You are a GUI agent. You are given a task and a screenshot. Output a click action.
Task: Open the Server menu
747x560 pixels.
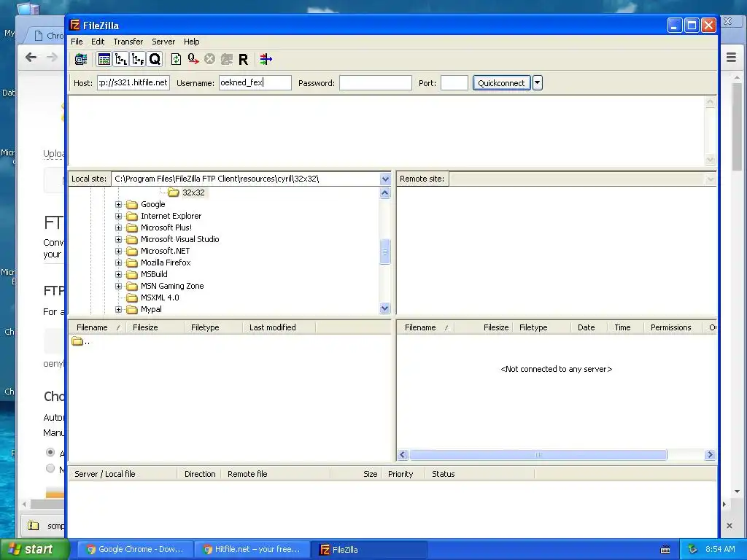click(x=163, y=42)
